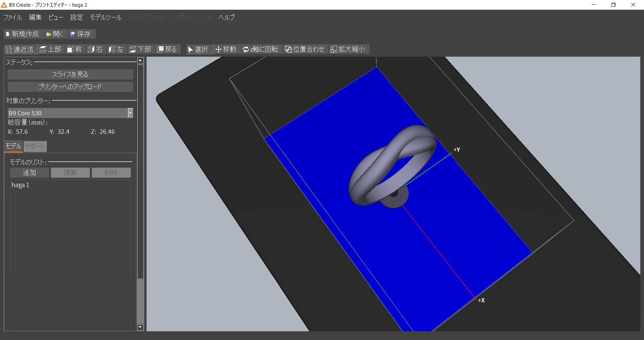
Task: Expand the B9 Core 530 printer dropdown
Action: click(130, 113)
